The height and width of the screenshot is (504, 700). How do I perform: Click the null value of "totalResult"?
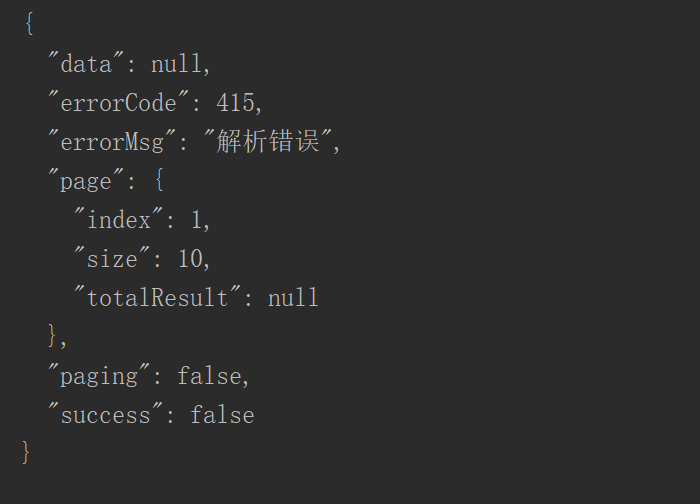click(293, 298)
